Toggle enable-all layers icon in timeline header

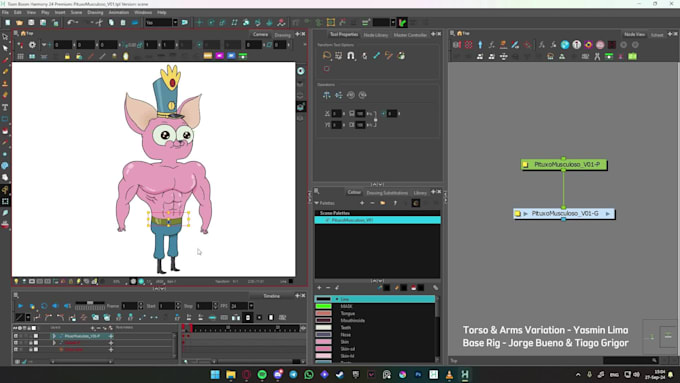tap(16, 328)
